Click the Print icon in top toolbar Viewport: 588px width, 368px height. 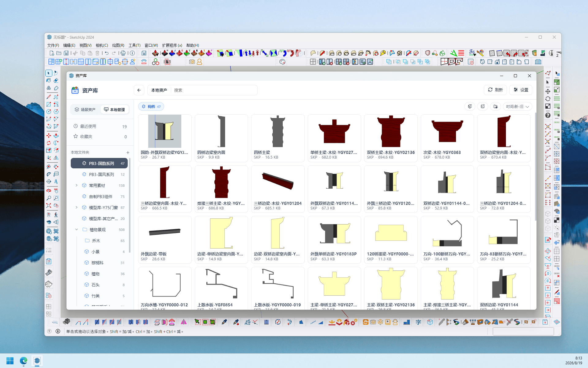(x=123, y=53)
